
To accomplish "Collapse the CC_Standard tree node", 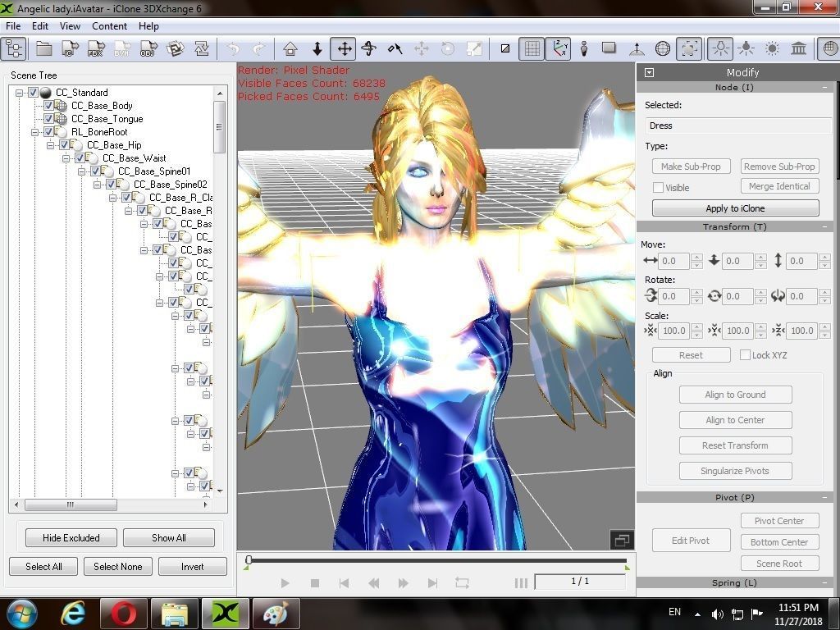I will (20, 93).
